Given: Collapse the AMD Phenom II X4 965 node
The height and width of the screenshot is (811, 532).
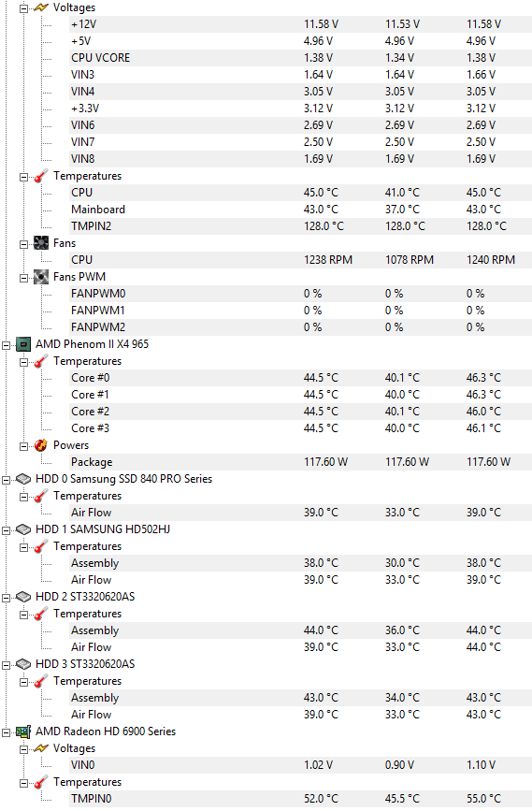Looking at the screenshot, I should click(7, 345).
